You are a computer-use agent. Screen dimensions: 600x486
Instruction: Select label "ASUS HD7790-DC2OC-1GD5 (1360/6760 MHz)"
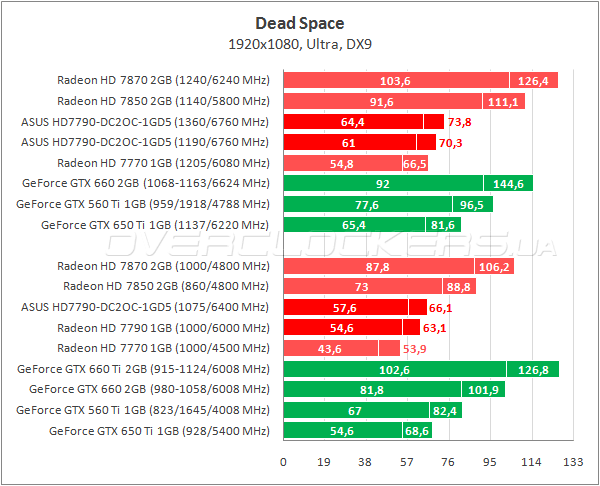point(145,122)
